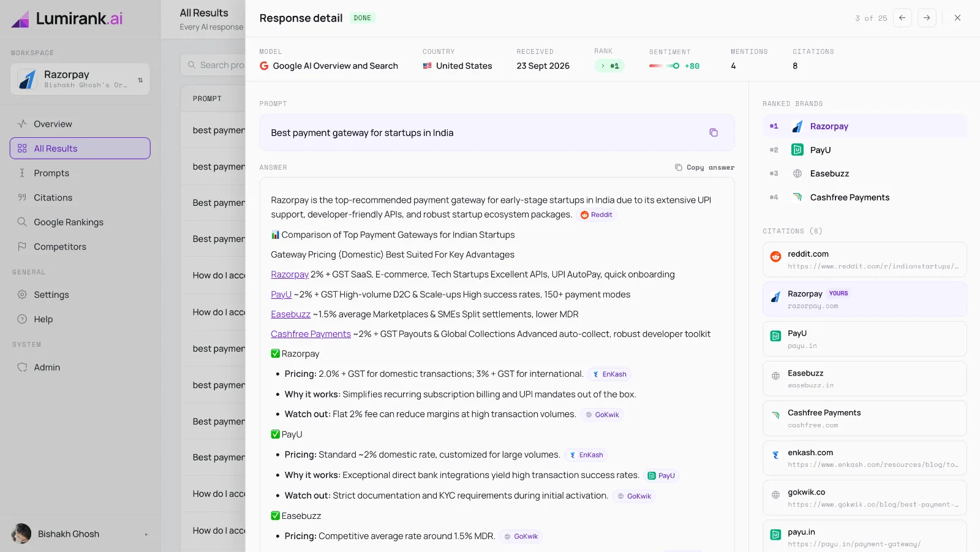Select Cashfree Payments in ranked brands

(864, 197)
